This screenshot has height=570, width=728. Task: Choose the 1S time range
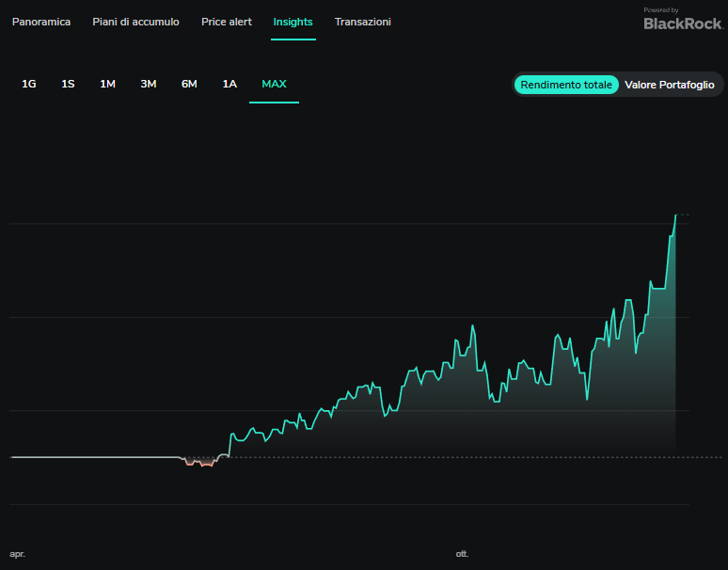coord(68,84)
